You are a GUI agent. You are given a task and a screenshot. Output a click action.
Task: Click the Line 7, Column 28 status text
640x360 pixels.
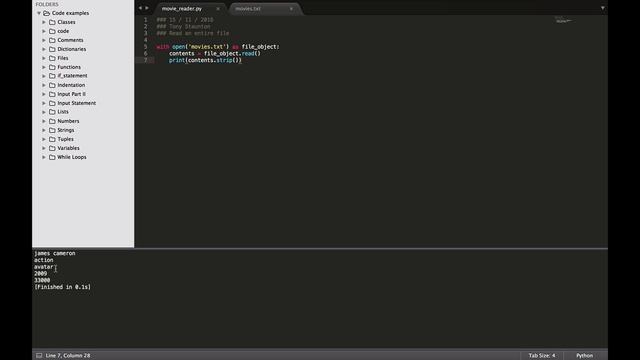pyautogui.click(x=68, y=356)
